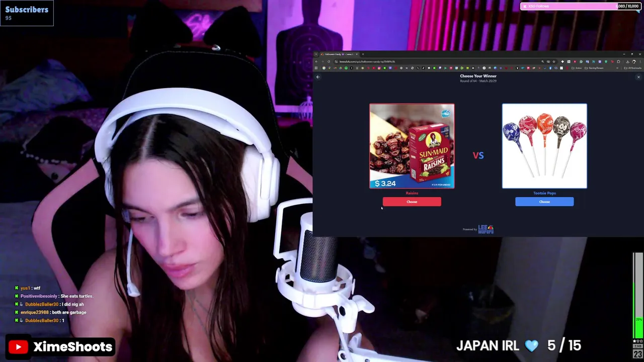Select the Halloween Candy browser tab

click(339, 54)
